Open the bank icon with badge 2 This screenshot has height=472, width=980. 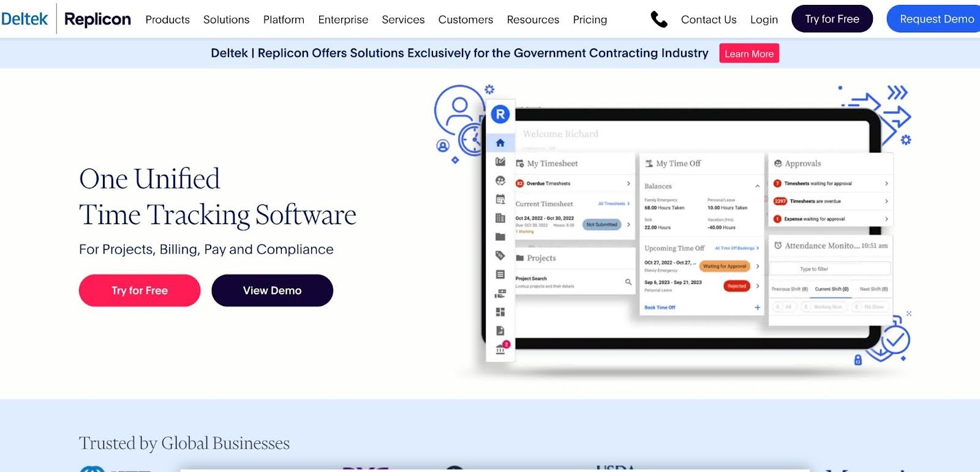(501, 348)
